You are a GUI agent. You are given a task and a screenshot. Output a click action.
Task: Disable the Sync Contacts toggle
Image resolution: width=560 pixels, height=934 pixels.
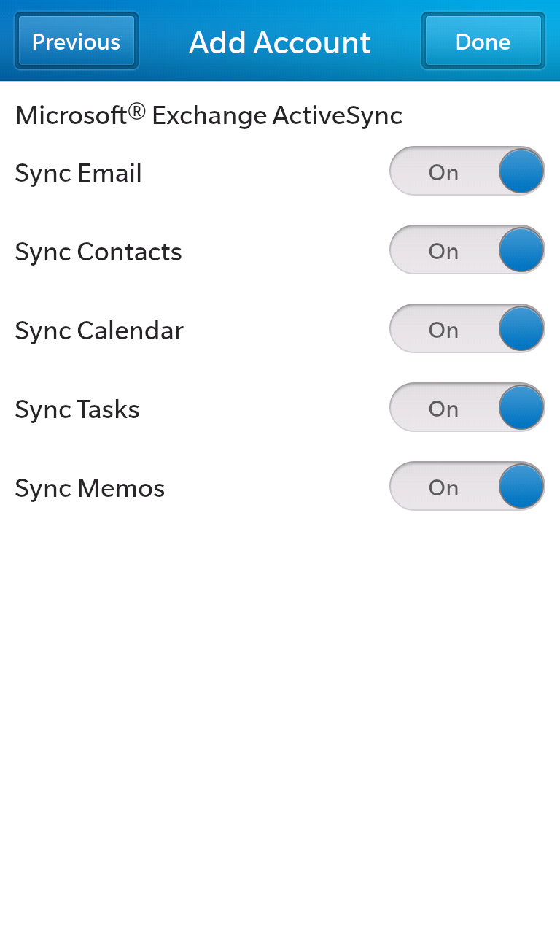point(467,250)
